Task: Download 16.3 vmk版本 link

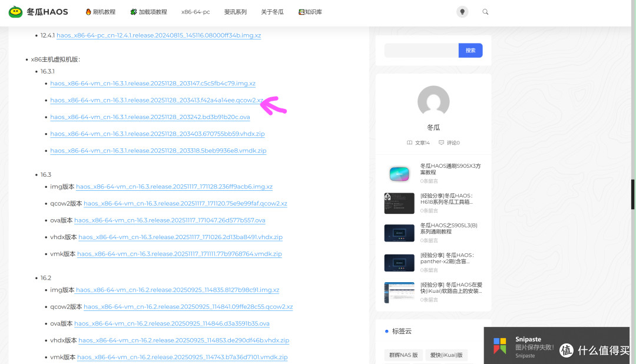Action: 180,254
